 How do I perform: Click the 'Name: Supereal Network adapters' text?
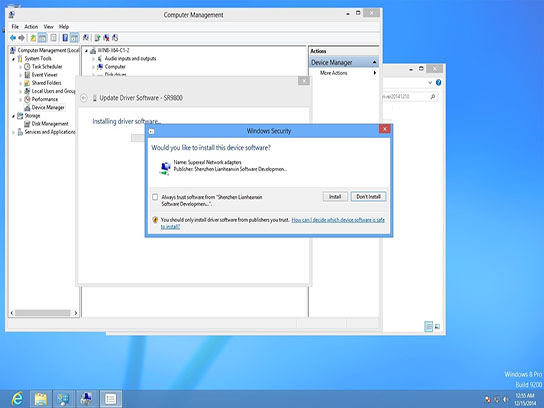click(207, 162)
